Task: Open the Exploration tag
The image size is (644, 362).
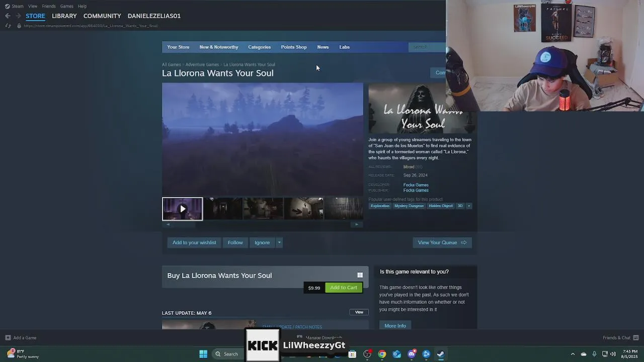Action: point(380,206)
